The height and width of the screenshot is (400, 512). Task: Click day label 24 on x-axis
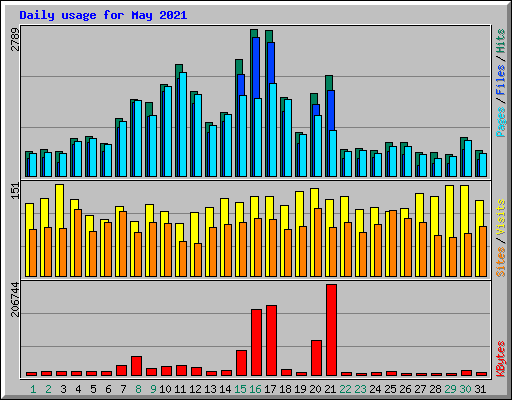375,389
